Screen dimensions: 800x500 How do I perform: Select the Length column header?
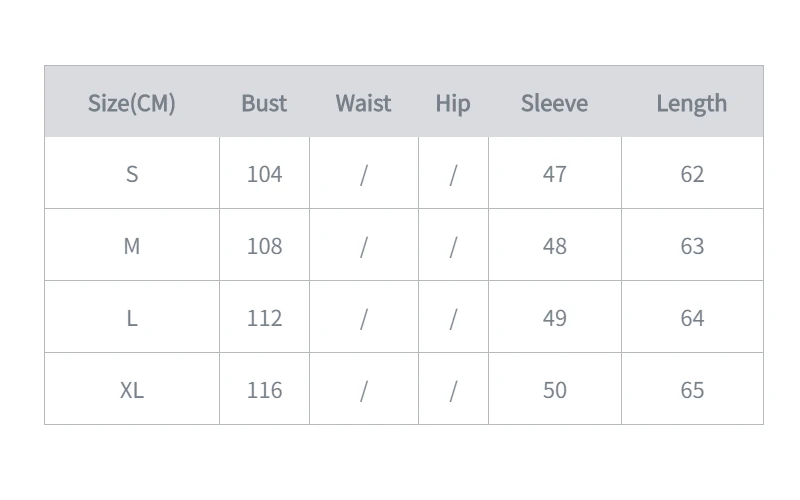691,104
